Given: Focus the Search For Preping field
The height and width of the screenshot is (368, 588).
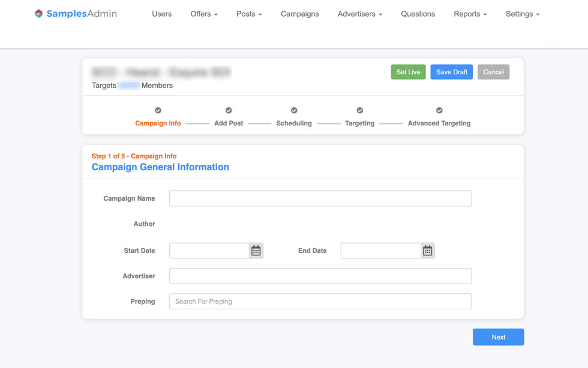Looking at the screenshot, I should [x=320, y=301].
